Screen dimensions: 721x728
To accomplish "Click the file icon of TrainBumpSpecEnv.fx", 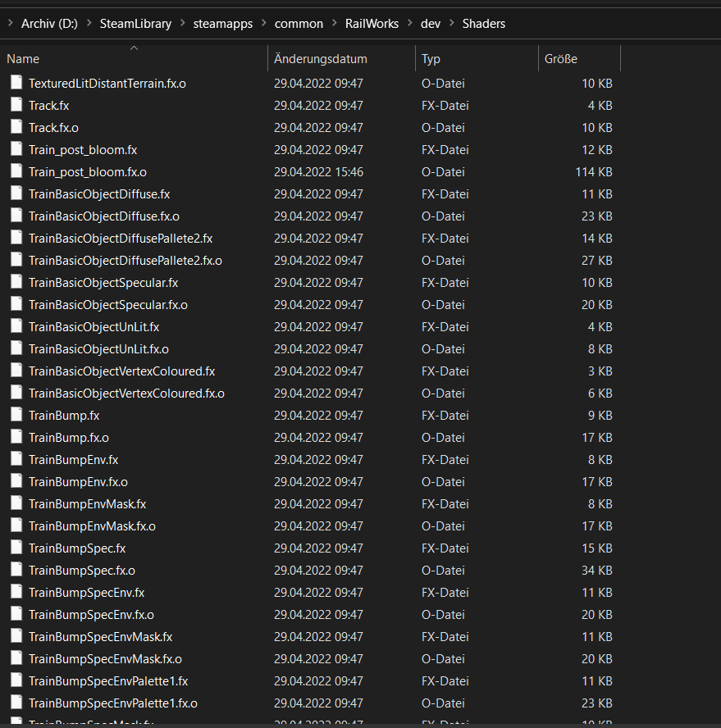I will coord(16,592).
